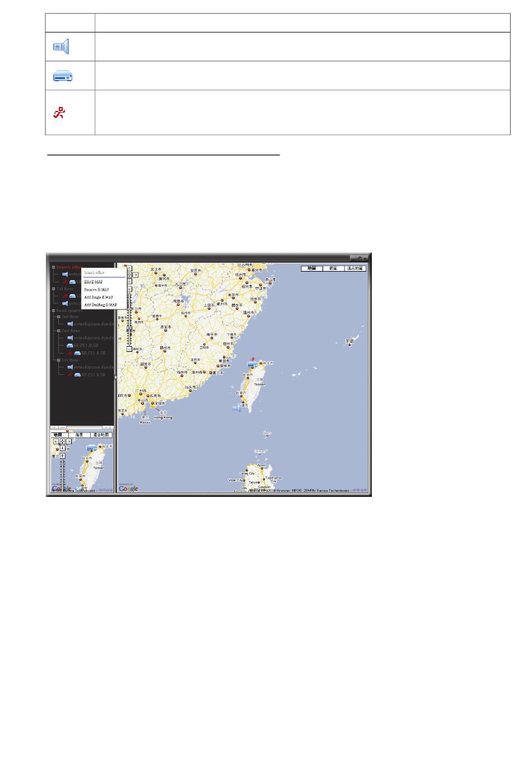Minimize the E-MAP window
Image resolution: width=532 pixels, height=773 pixels.
pos(353,258)
